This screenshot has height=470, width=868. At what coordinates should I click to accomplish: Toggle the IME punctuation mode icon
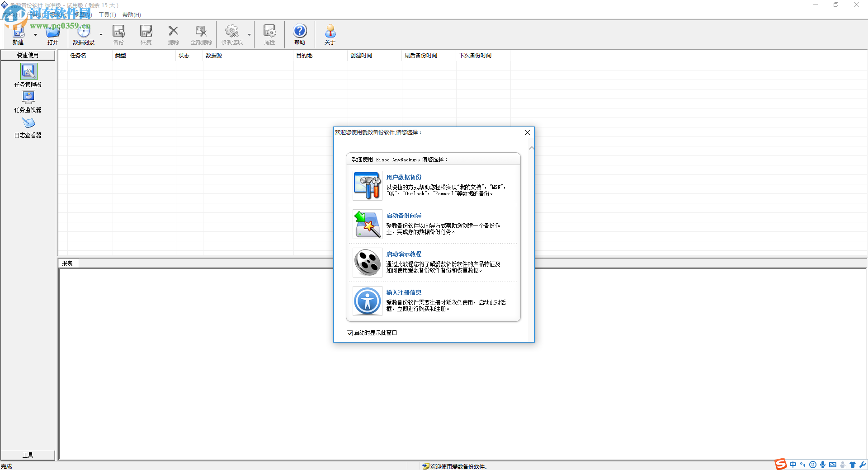coord(803,465)
